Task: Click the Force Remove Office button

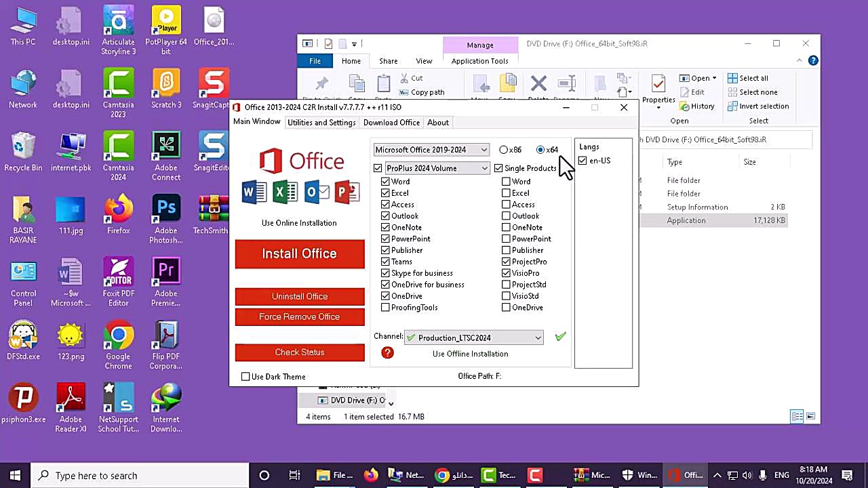Action: tap(300, 317)
